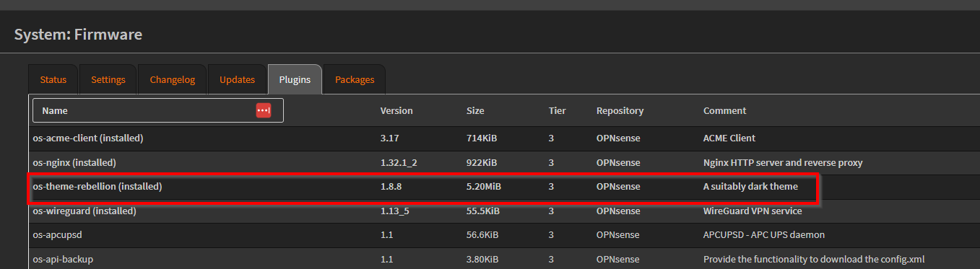
Task: Click the Repository column header
Action: point(620,111)
